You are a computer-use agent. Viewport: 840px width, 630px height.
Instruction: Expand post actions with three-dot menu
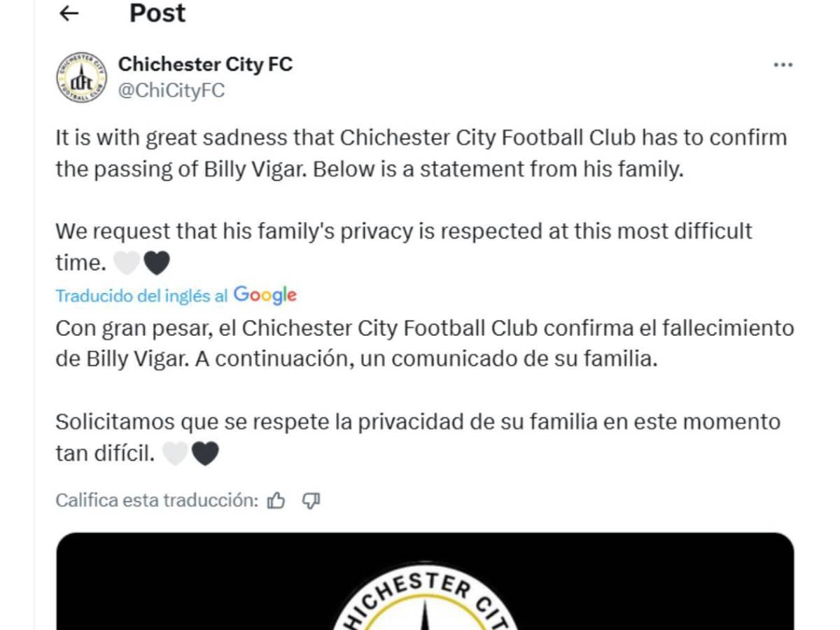pos(782,64)
